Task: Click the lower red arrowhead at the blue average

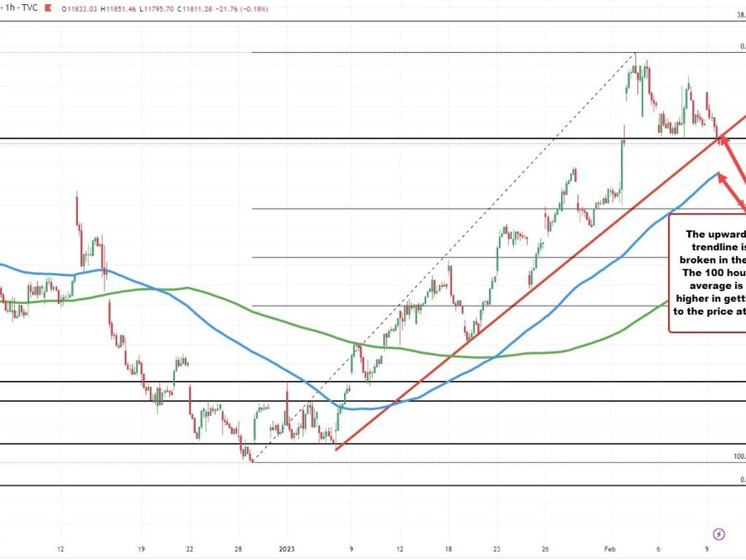Action: coord(720,175)
